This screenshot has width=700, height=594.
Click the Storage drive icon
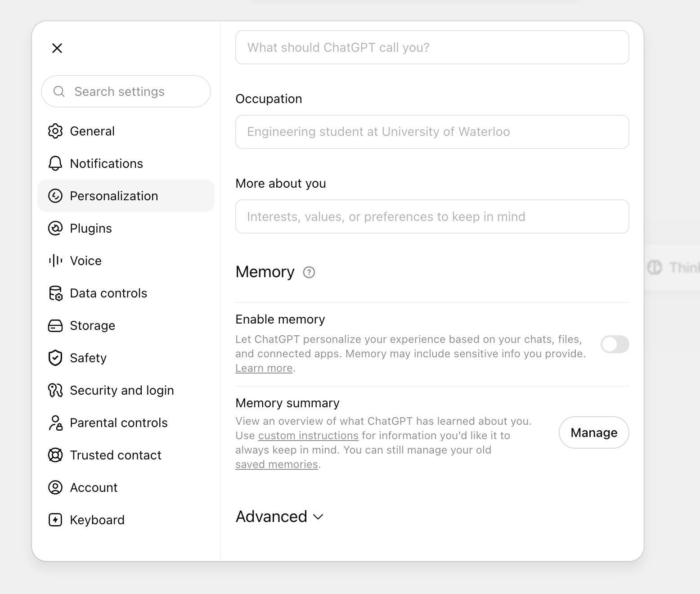55,325
